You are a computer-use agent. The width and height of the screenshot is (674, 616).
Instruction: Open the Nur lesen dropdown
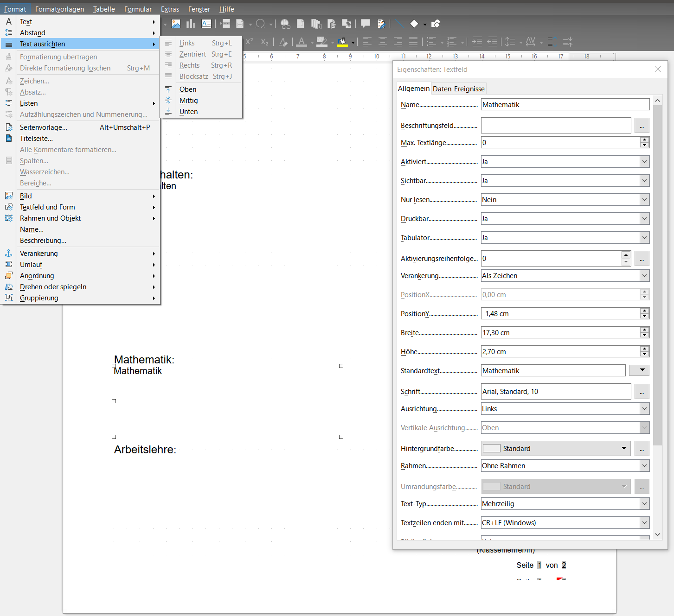pyautogui.click(x=644, y=200)
